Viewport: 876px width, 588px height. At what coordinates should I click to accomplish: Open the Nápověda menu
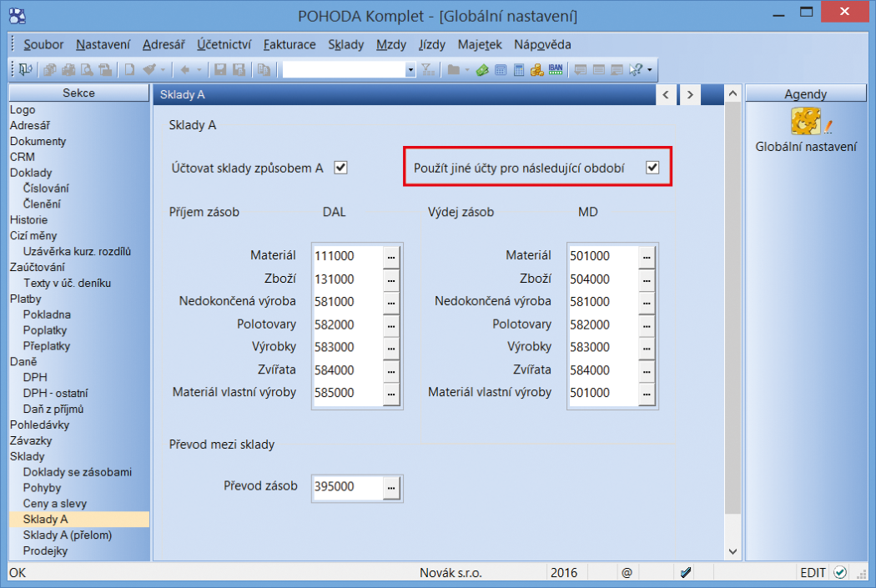pyautogui.click(x=542, y=45)
